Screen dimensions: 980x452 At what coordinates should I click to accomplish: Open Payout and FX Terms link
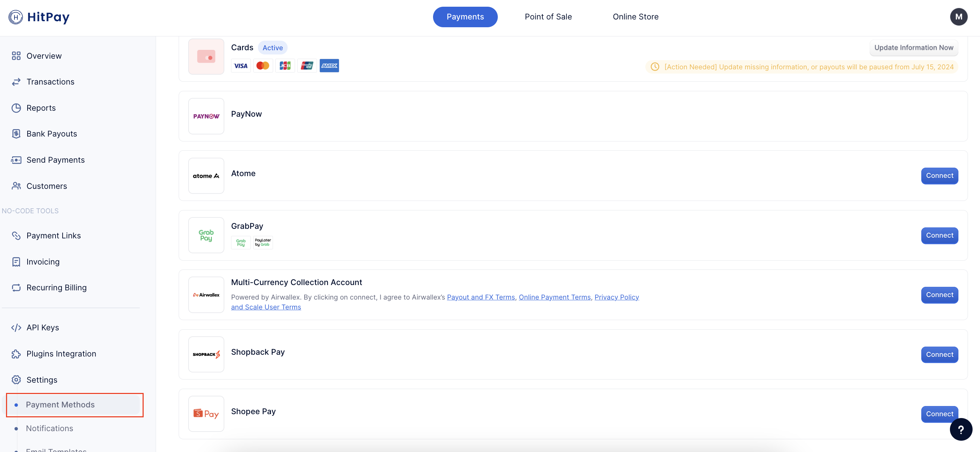click(480, 297)
